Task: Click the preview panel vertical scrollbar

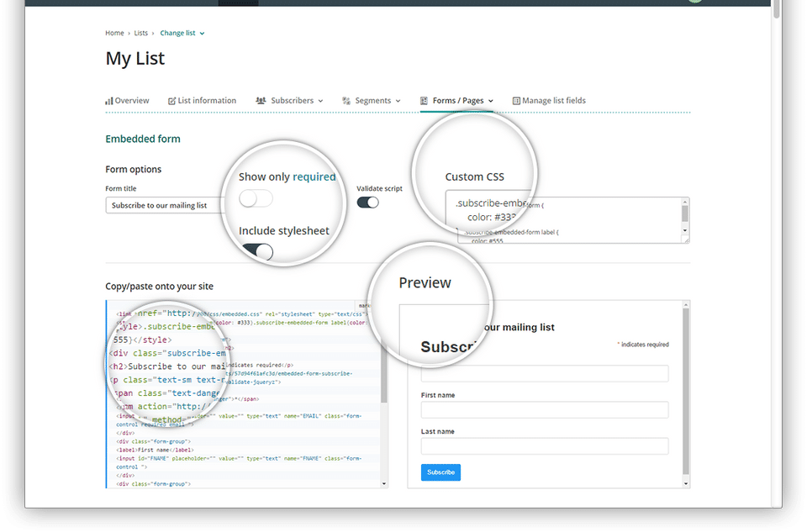Action: 686,391
